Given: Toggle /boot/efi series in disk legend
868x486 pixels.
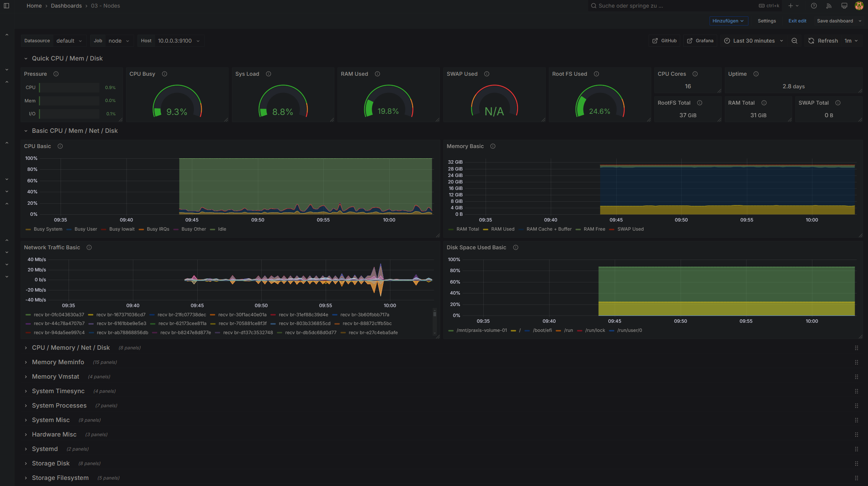Looking at the screenshot, I should click(x=542, y=330).
